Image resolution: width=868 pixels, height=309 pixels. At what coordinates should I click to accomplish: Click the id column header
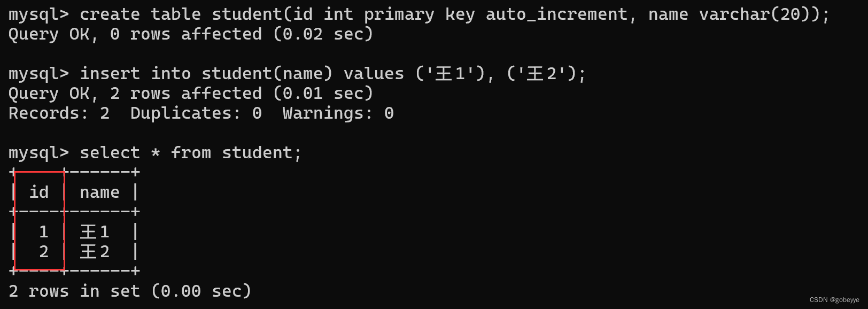pos(39,192)
